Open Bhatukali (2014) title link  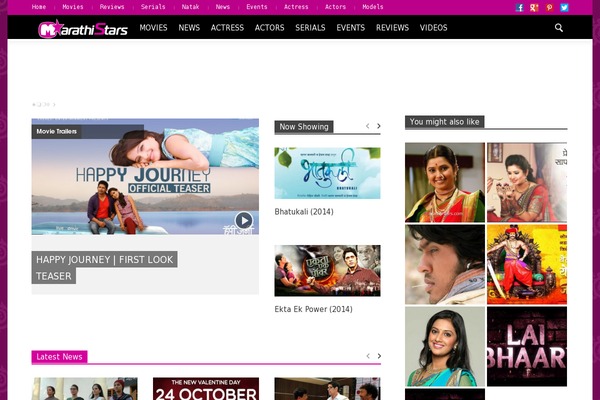coord(304,212)
